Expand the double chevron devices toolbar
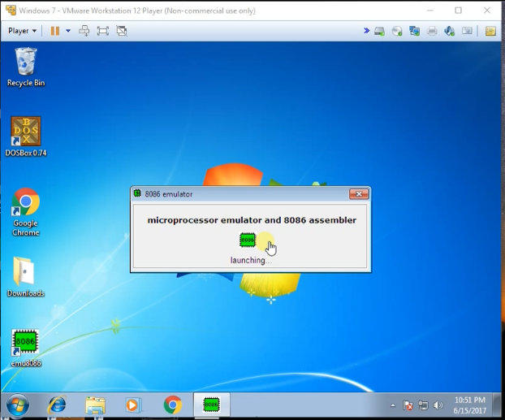The height and width of the screenshot is (420, 505). [366, 31]
